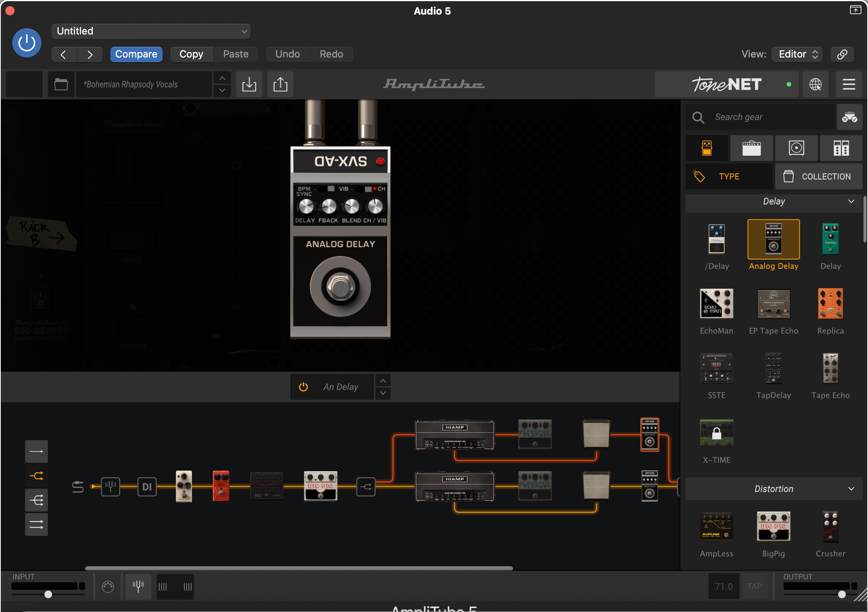Select the dual amp split routing
868x612 pixels.
[36, 476]
